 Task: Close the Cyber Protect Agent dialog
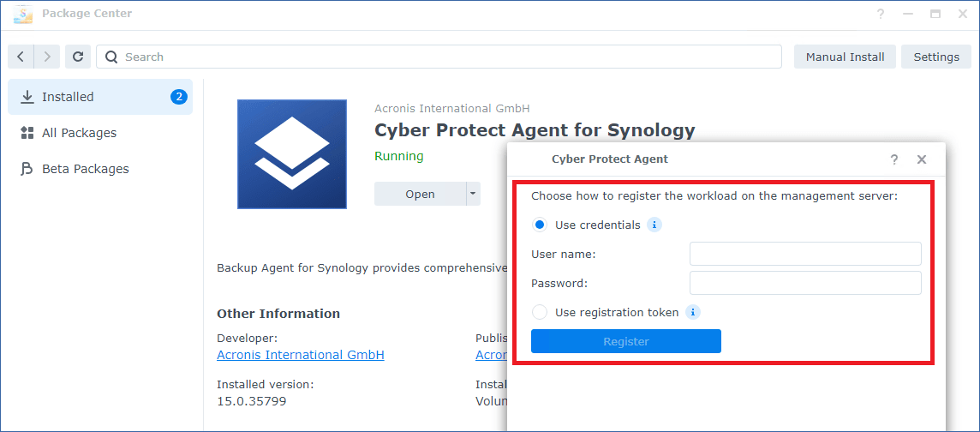pos(921,159)
